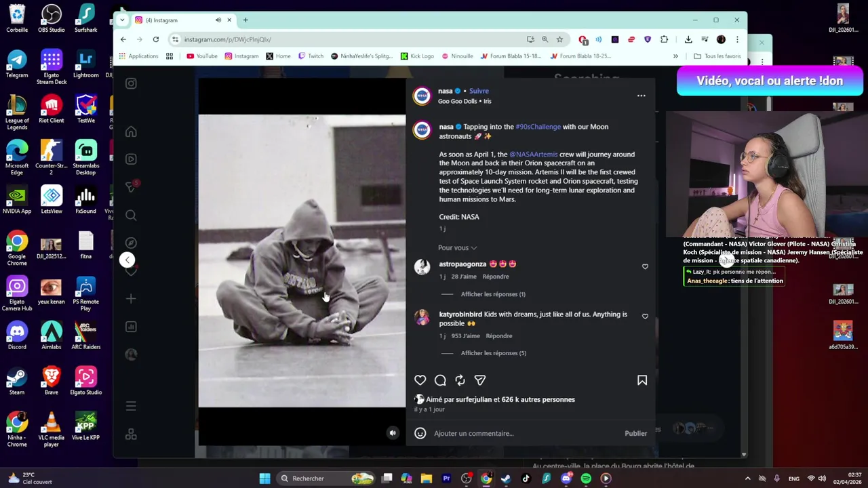Open the #90sChallenge hashtag link
868x488 pixels.
tap(538, 127)
